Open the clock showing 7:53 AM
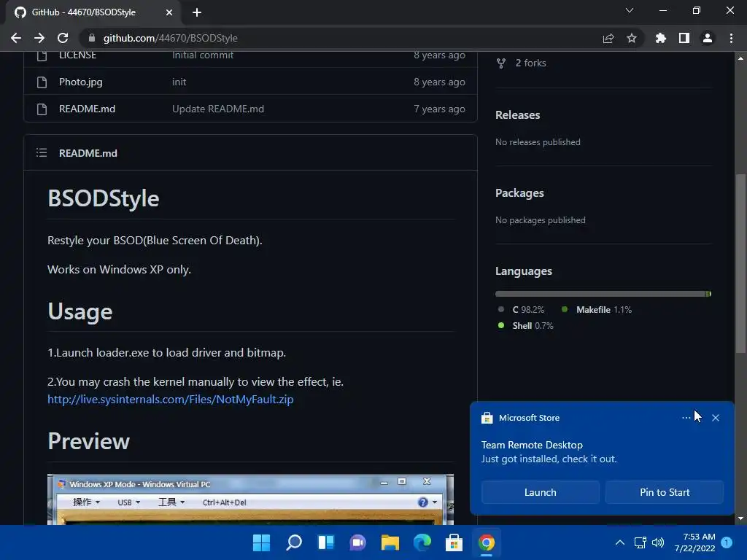The height and width of the screenshot is (560, 747). point(695,542)
